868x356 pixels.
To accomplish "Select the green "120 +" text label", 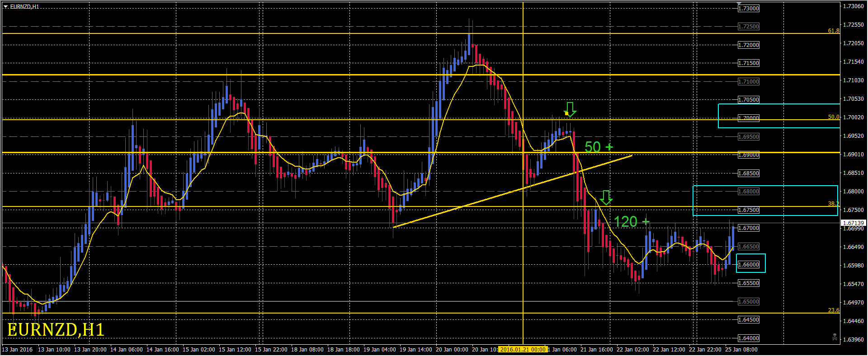I will tap(632, 222).
